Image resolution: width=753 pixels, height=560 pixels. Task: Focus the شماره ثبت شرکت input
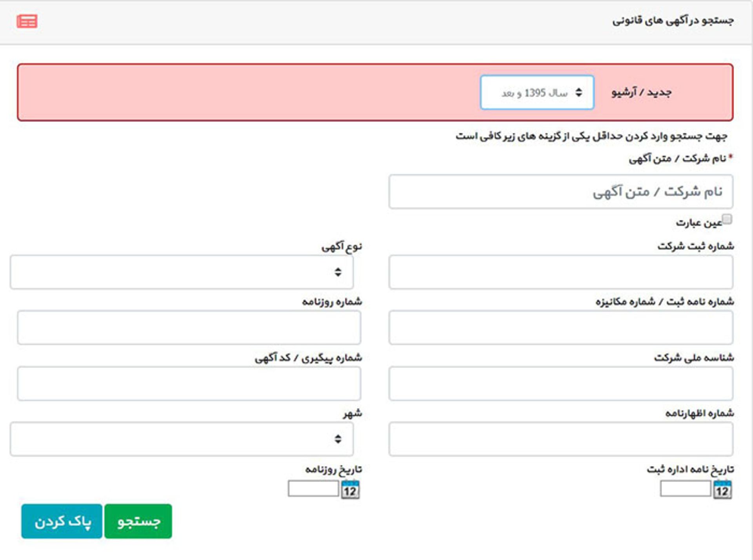560,272
